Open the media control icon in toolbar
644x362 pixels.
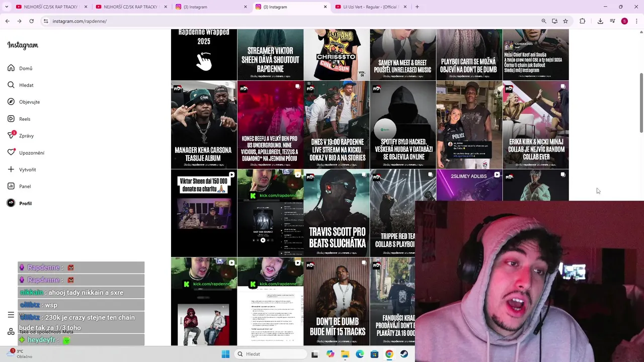[612, 21]
